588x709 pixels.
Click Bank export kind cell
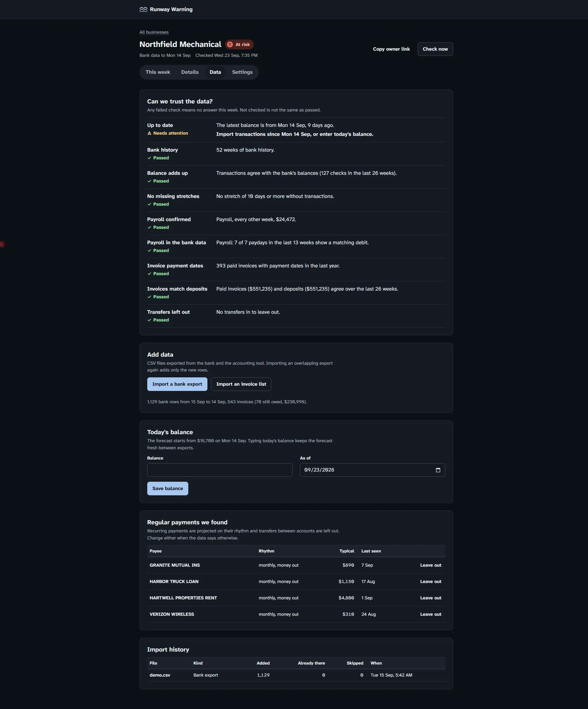click(206, 675)
